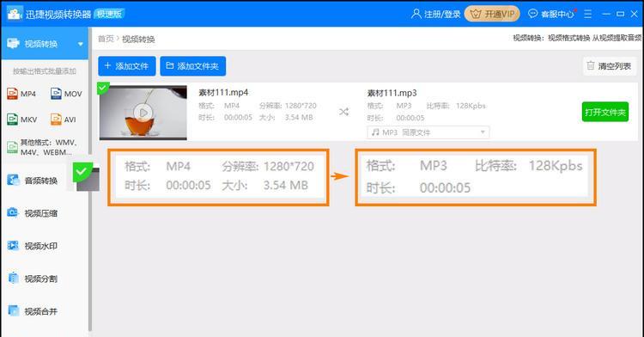Click 添加文件 add file button
Image resolution: width=644 pixels, height=337 pixels.
click(126, 65)
